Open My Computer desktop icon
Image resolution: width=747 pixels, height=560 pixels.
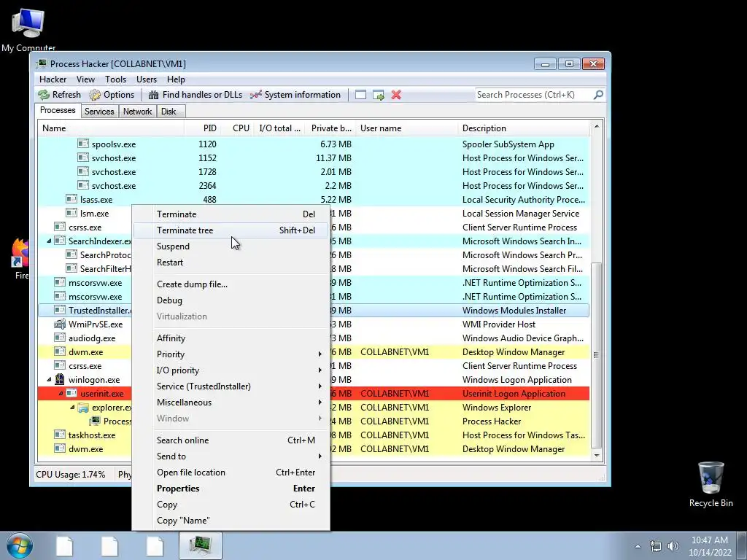point(28,28)
